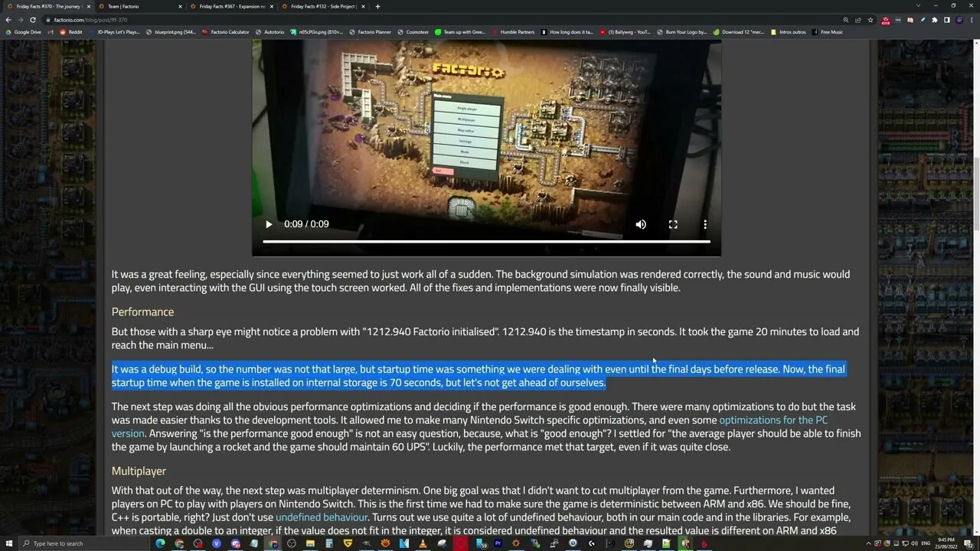Open Autotorio bookmark

tap(269, 32)
